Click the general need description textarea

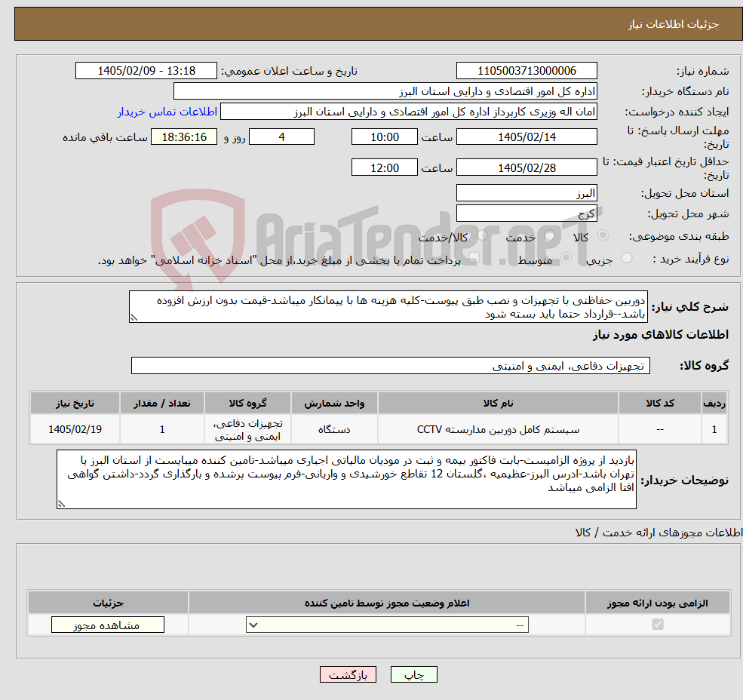click(x=388, y=307)
